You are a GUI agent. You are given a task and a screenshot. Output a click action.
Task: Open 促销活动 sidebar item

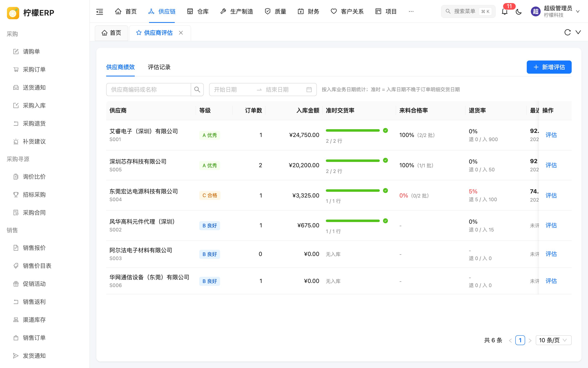coord(45,284)
